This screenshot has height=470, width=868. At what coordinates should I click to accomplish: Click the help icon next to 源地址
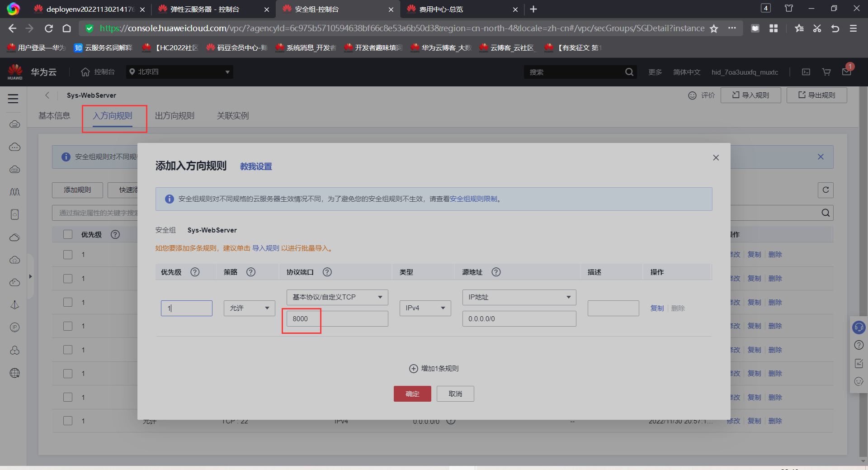(x=496, y=272)
